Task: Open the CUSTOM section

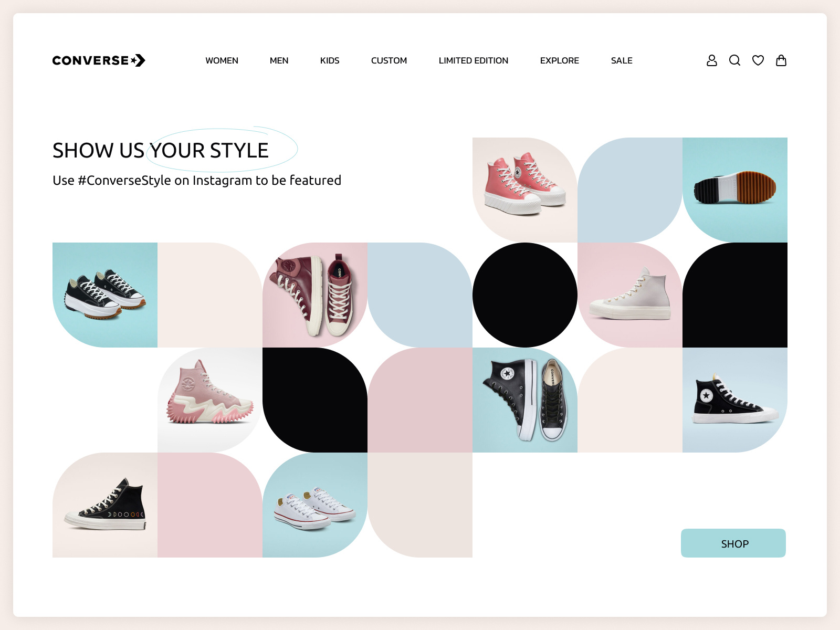Action: tap(388, 60)
